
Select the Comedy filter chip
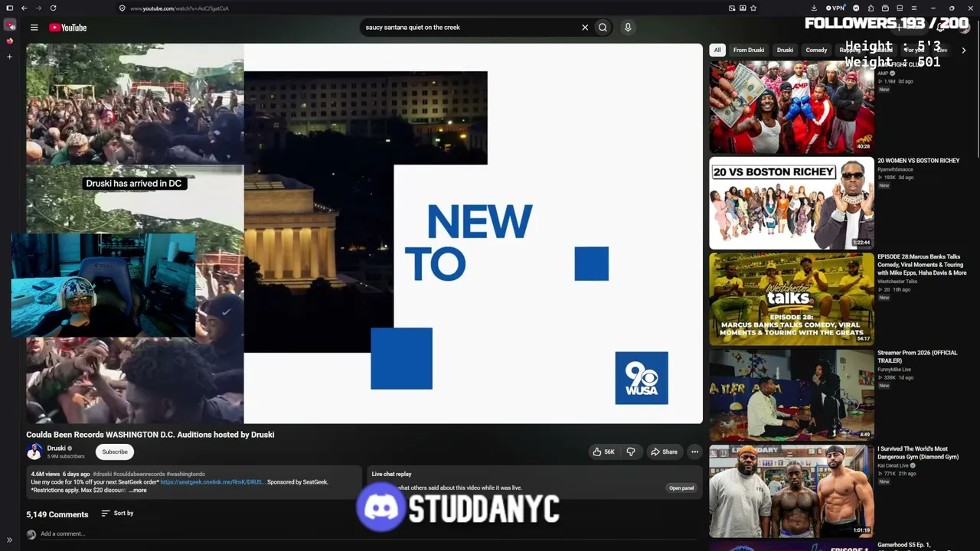(816, 51)
